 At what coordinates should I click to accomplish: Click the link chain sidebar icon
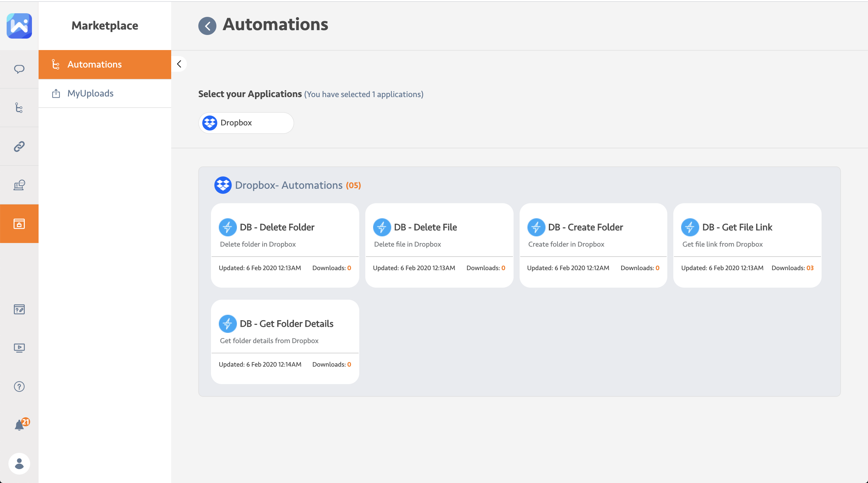coord(19,146)
